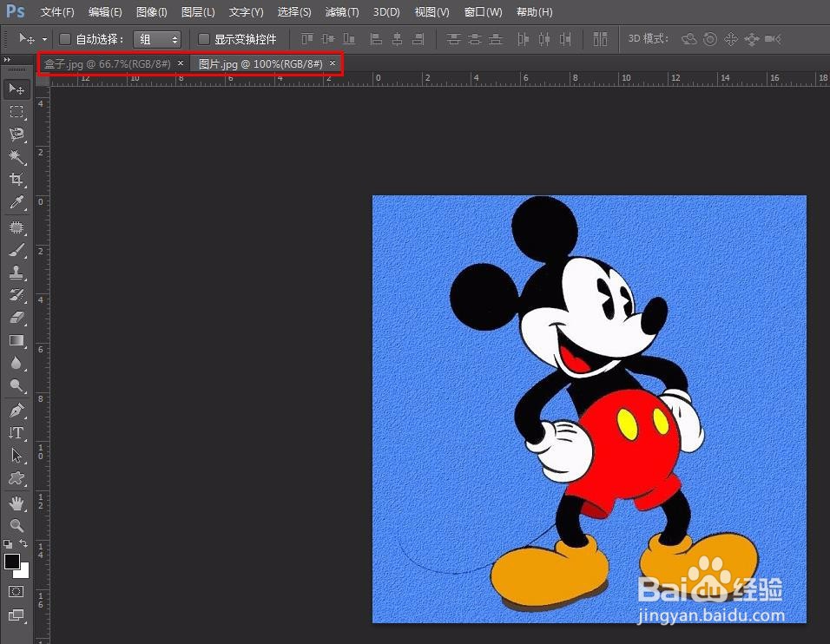Select the Magic Wand tool

click(x=16, y=156)
